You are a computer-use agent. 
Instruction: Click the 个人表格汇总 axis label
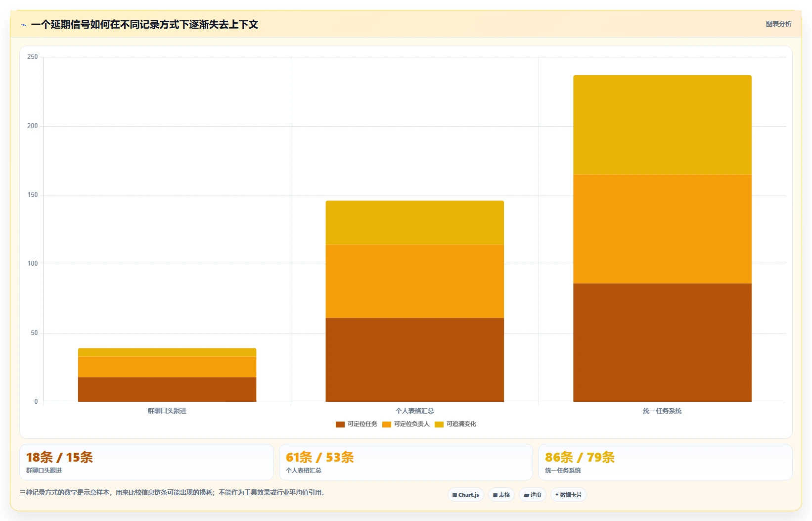click(x=415, y=411)
